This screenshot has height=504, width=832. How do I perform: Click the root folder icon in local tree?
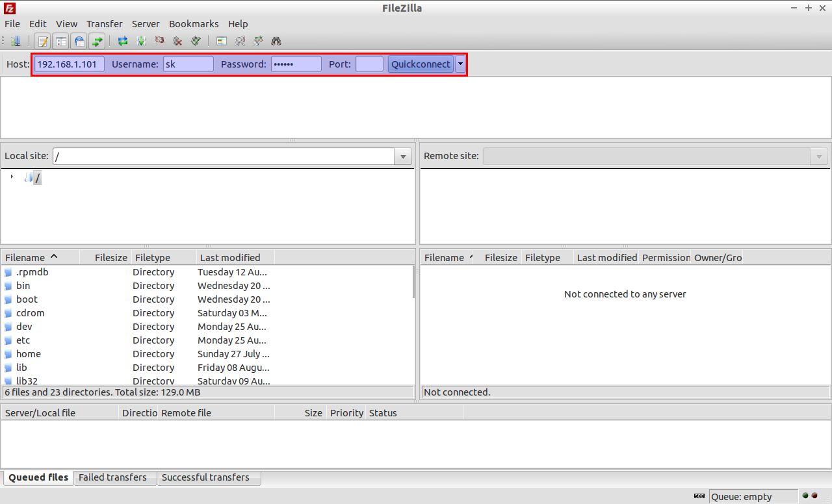click(x=29, y=178)
